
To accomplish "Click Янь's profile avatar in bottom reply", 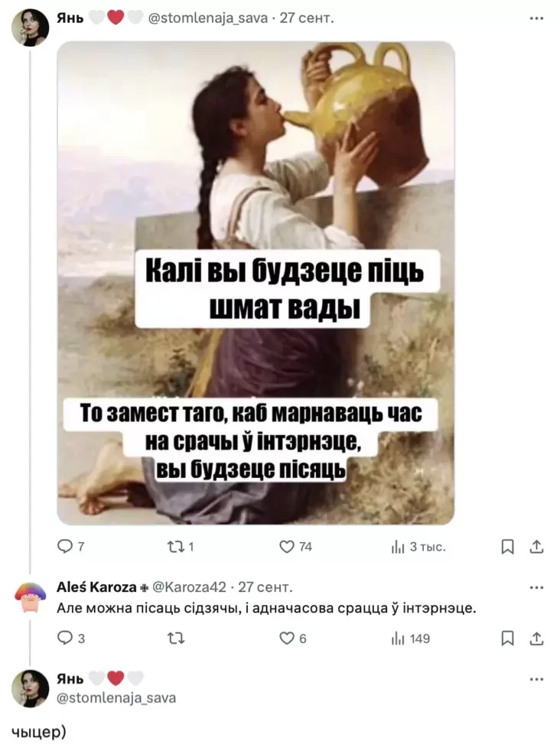I will click(x=31, y=688).
